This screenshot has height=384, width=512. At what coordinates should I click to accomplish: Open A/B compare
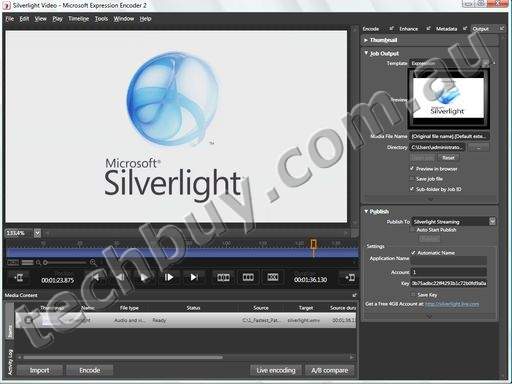(x=330, y=370)
